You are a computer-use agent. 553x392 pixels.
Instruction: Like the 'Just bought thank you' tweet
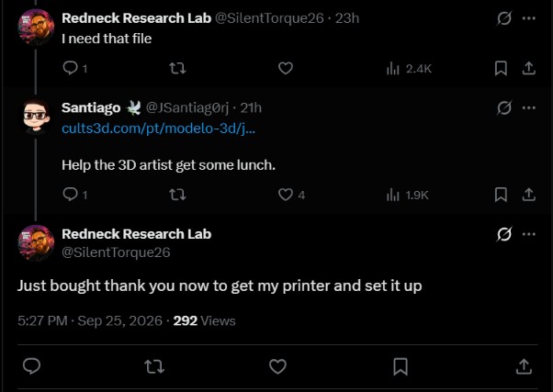click(277, 366)
